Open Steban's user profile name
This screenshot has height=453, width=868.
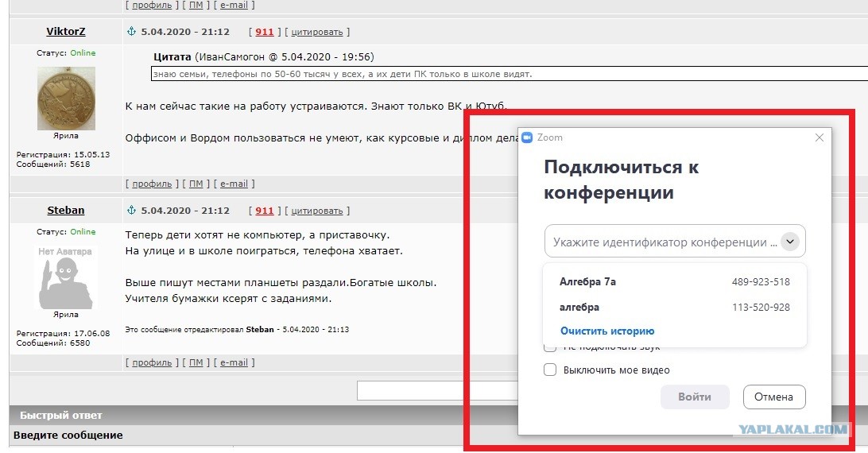tap(66, 211)
